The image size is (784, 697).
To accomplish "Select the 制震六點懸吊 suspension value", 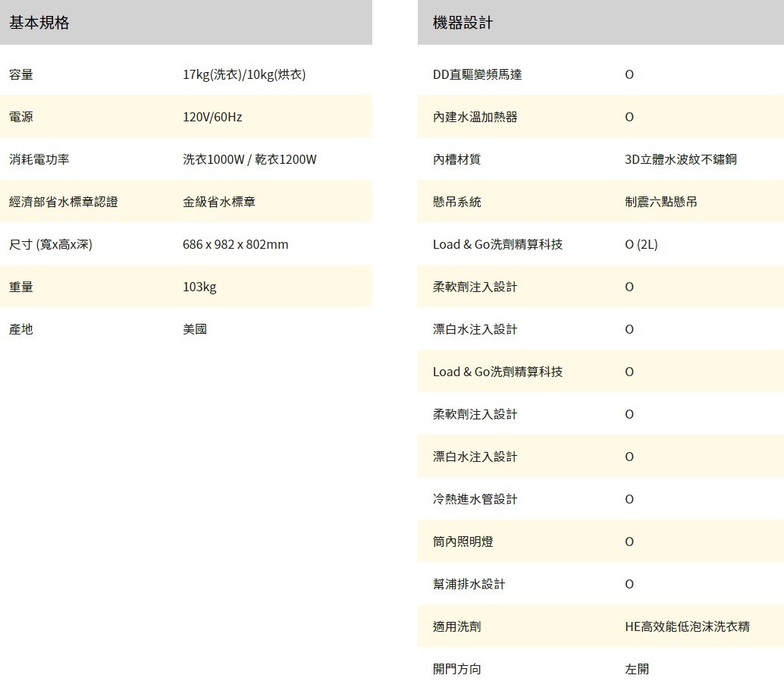I will pos(661,202).
